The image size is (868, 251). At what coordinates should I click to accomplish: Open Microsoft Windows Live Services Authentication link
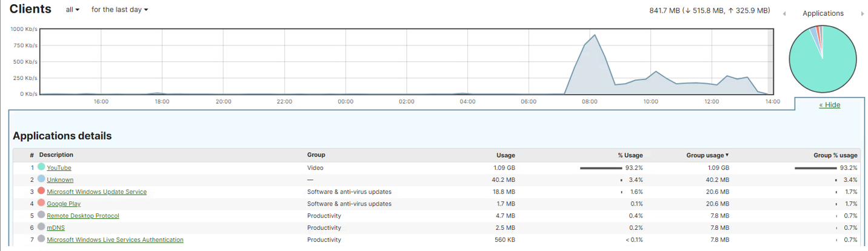click(x=115, y=239)
